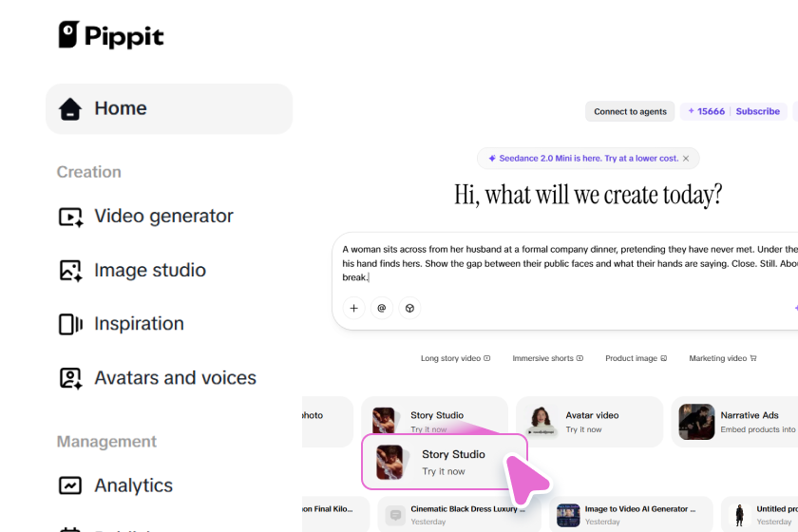Click the Video generator icon

[x=70, y=217]
